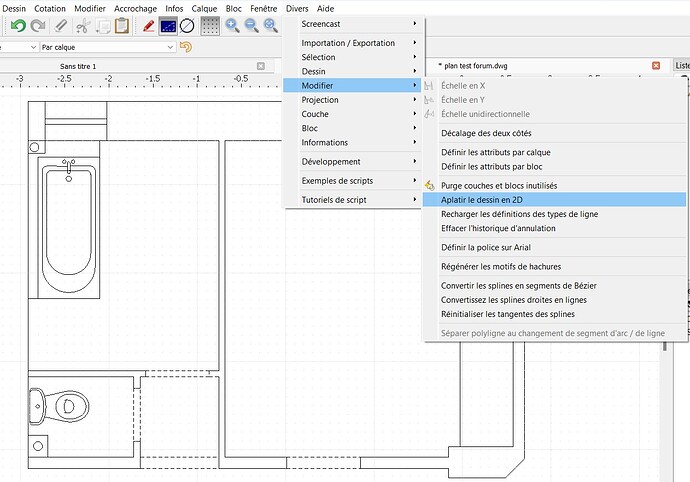The width and height of the screenshot is (690, 482).
Task: Click the zoom out magnifier icon
Action: point(251,26)
